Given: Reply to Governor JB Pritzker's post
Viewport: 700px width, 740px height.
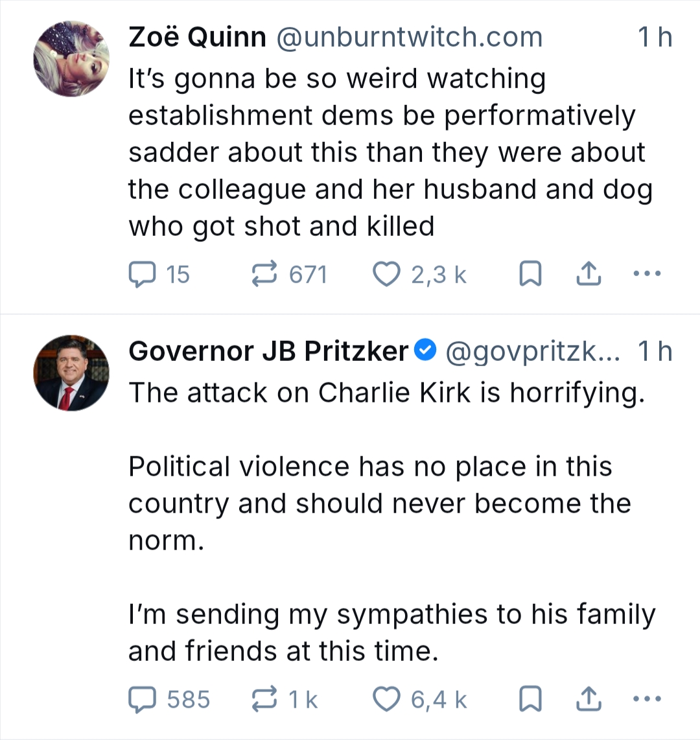Looking at the screenshot, I should pyautogui.click(x=141, y=700).
